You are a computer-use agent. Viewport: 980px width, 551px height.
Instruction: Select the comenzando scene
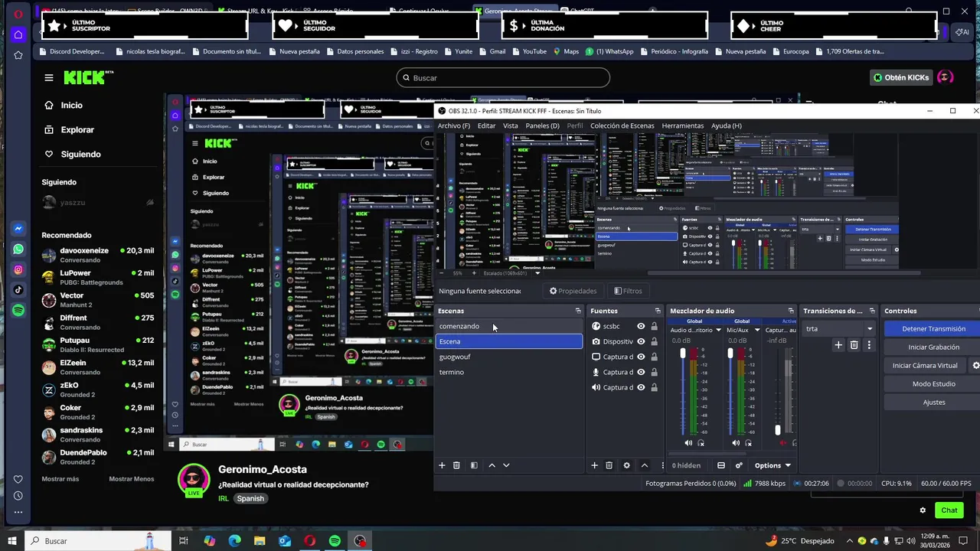pos(508,326)
